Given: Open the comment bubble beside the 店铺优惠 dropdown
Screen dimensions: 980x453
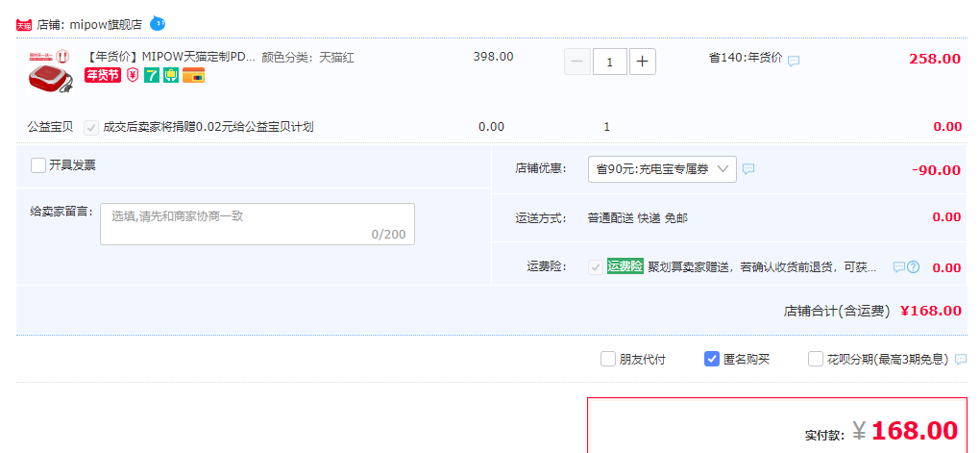Looking at the screenshot, I should [x=748, y=169].
